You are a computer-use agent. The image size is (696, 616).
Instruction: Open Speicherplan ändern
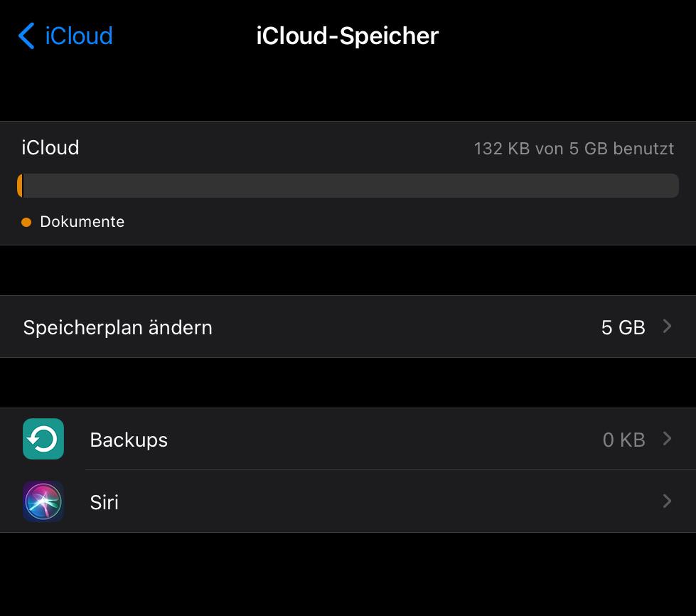tap(117, 327)
